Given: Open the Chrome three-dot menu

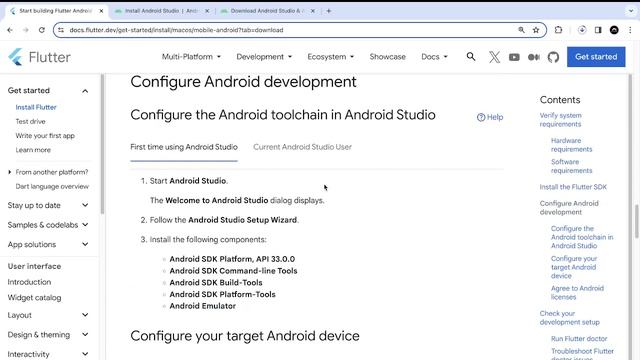Looking at the screenshot, I should [630, 30].
